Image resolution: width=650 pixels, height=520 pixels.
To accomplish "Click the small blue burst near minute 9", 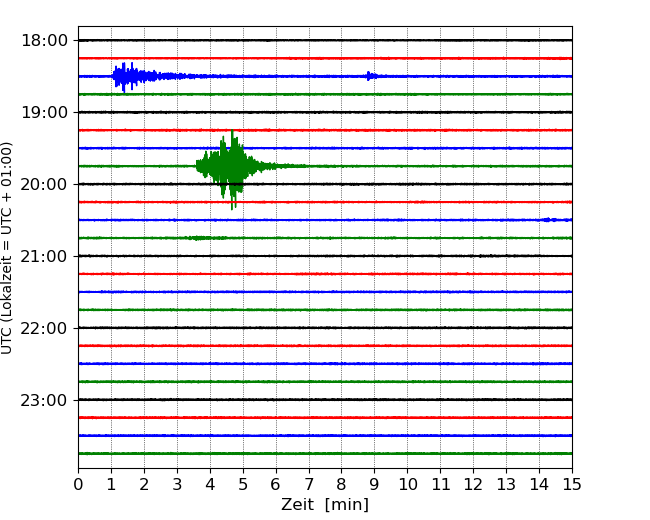I will pyautogui.click(x=371, y=76).
